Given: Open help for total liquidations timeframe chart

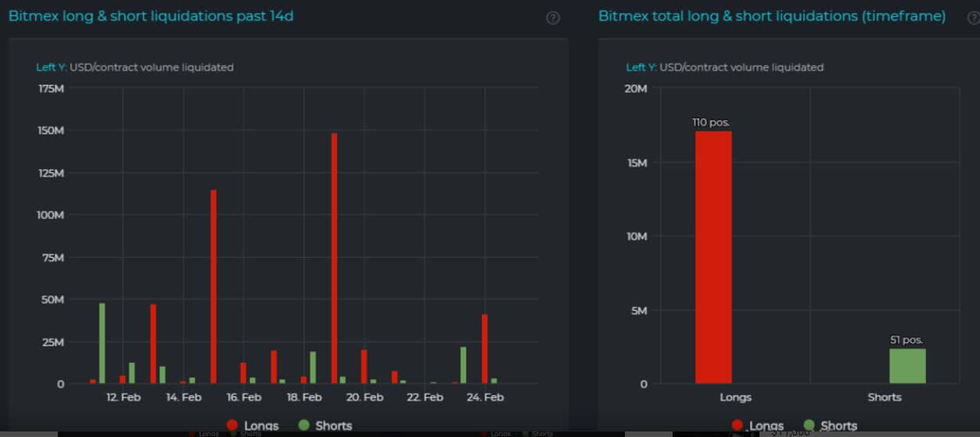Looking at the screenshot, I should click(973, 18).
